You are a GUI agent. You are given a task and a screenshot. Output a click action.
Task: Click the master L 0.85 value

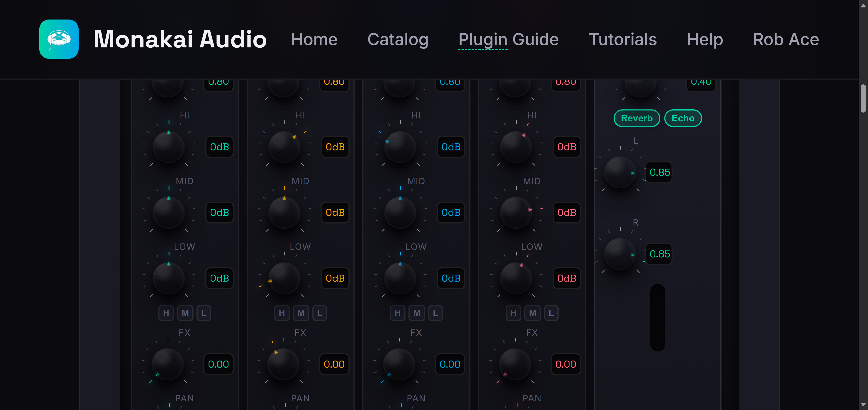click(659, 172)
